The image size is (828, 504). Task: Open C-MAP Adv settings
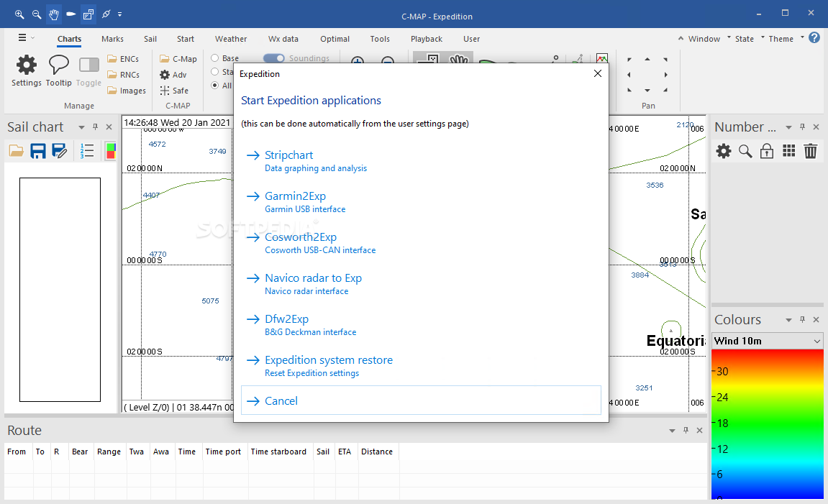[173, 75]
